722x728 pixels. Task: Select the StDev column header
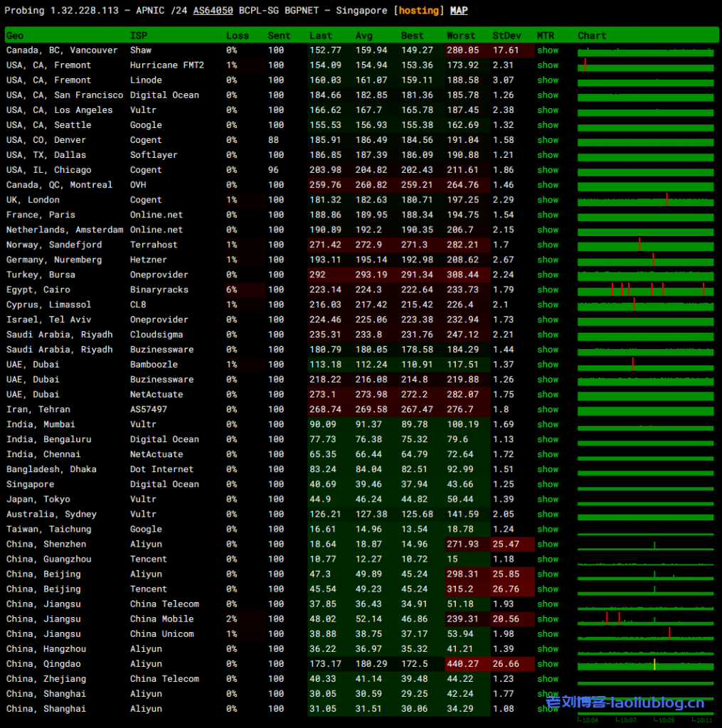tap(506, 36)
